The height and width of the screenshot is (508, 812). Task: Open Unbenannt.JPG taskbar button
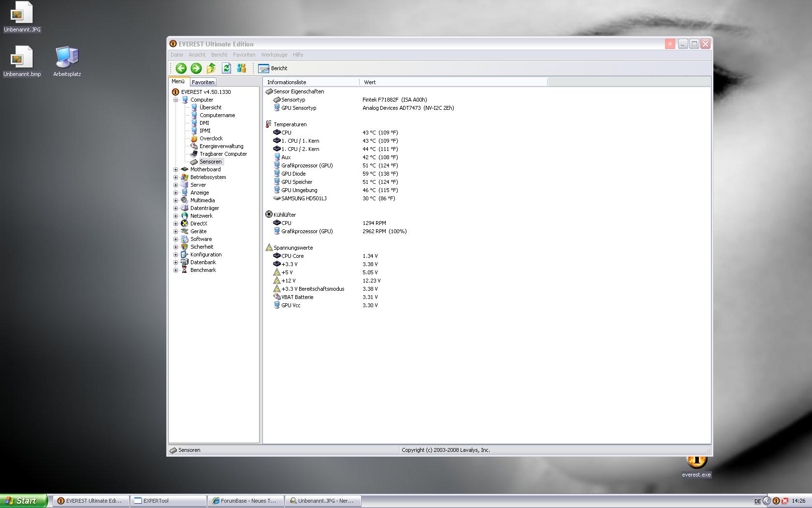323,501
